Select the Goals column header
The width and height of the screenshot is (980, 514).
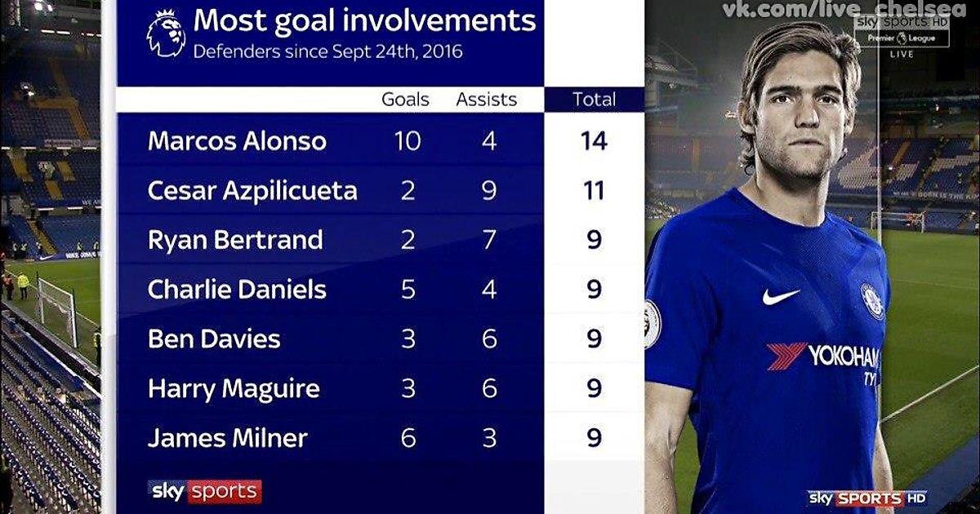click(x=405, y=100)
